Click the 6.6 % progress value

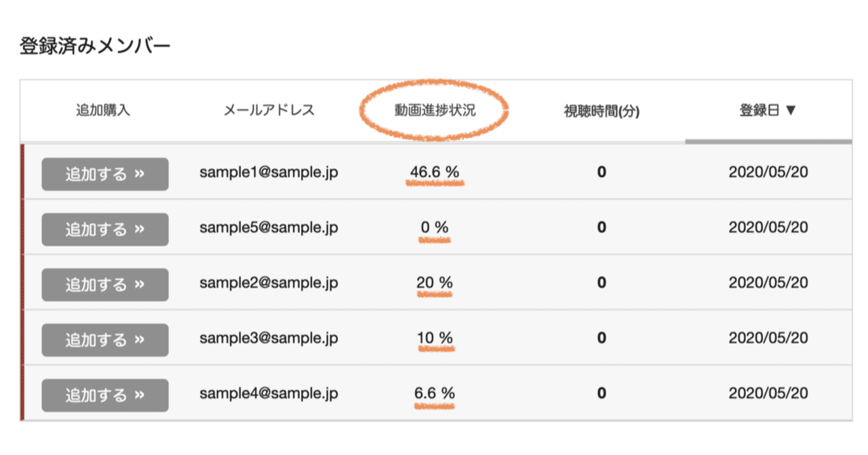435,393
